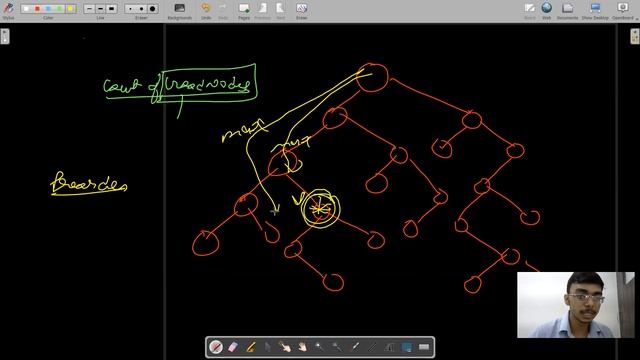This screenshot has height=360, width=640.
Task: Choose the medium eraser size
Action: (141, 9)
